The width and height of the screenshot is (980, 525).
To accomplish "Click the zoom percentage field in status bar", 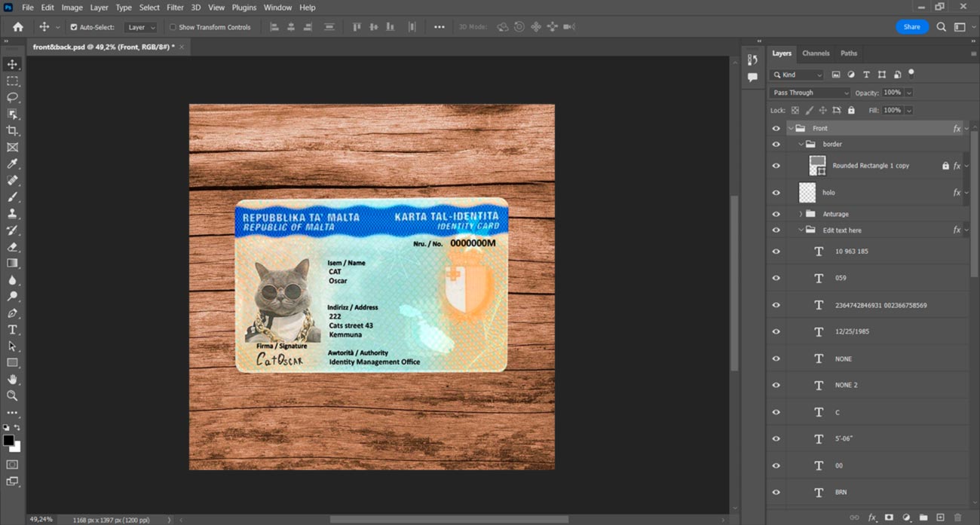I will click(x=41, y=520).
